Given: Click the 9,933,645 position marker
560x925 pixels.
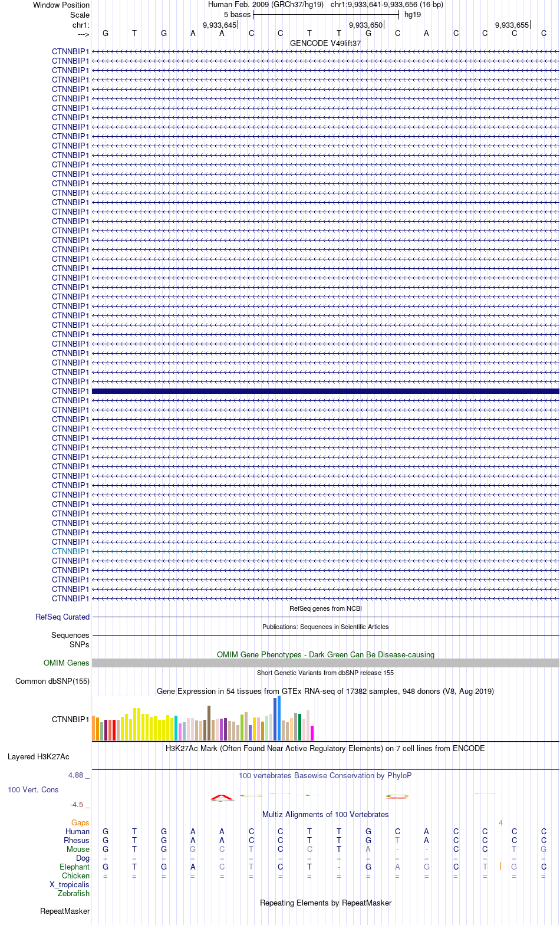Looking at the screenshot, I should pyautogui.click(x=219, y=25).
